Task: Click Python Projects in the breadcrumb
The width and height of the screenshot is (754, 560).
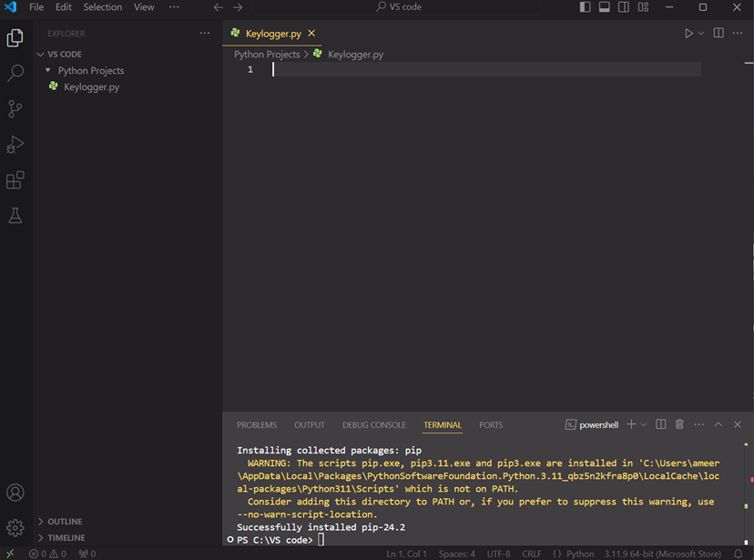Action: (267, 55)
